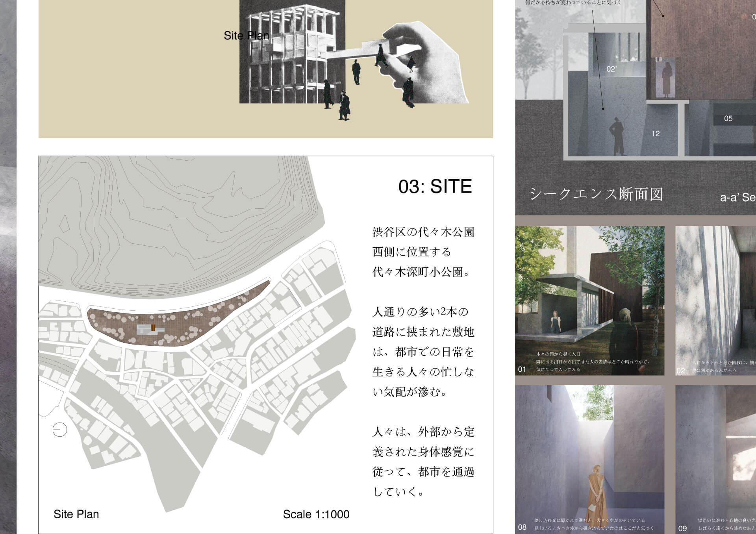Image resolution: width=756 pixels, height=534 pixels.
Task: Click the 01 number tag on the entrance render
Action: point(522,369)
